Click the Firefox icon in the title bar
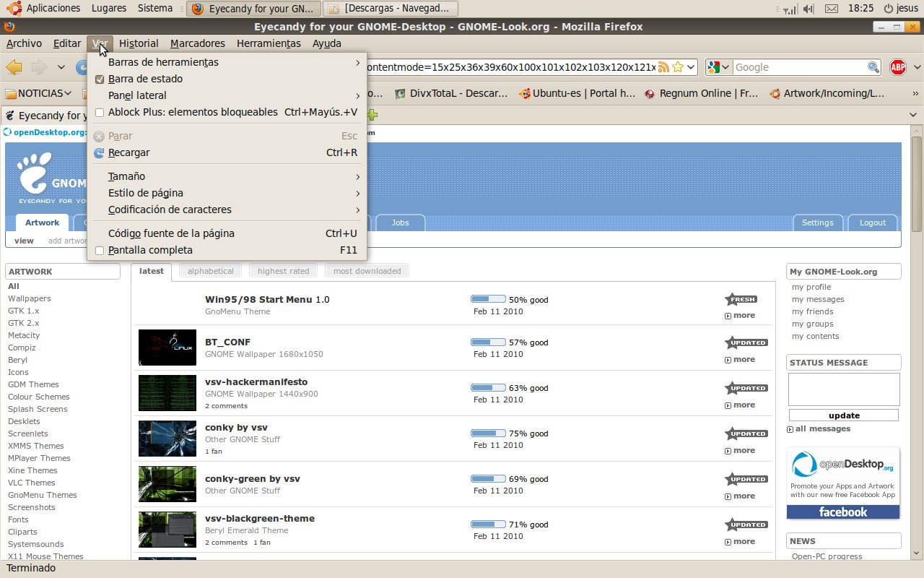This screenshot has height=578, width=924. 9,27
